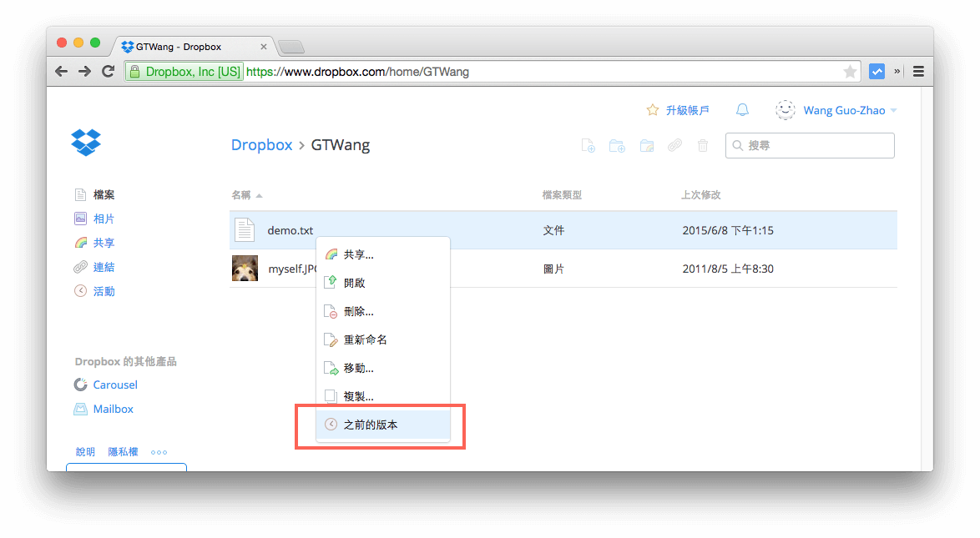980x538 pixels.
Task: Click the 升級帳戶 upgrade link
Action: 687,109
